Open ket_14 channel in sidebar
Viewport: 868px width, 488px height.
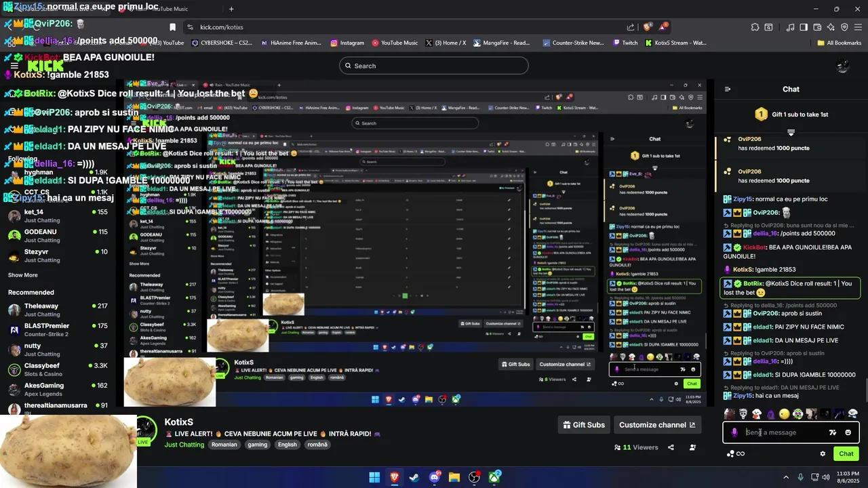pyautogui.click(x=58, y=216)
